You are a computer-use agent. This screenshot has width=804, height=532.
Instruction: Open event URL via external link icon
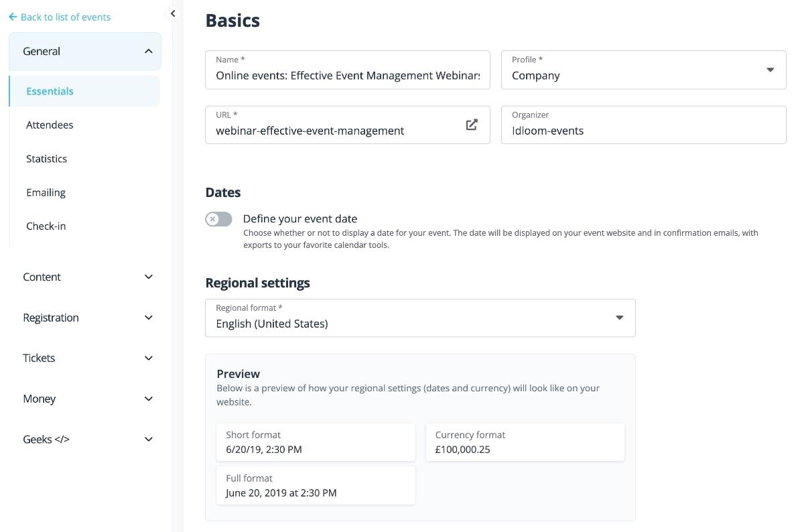click(472, 125)
